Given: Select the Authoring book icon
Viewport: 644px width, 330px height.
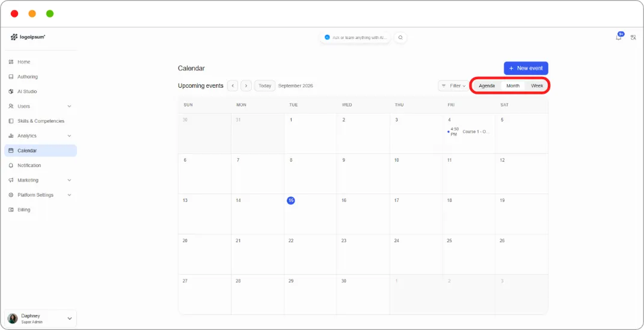Looking at the screenshot, I should pos(11,77).
